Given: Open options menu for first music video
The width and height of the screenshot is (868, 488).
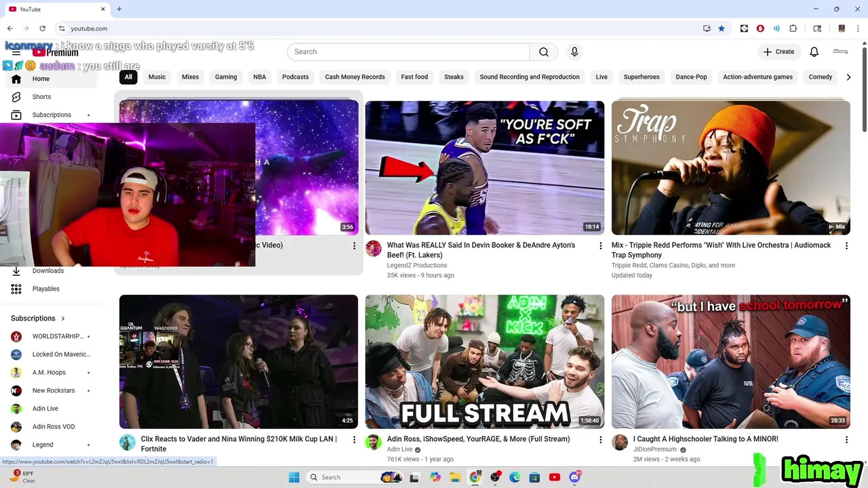Looking at the screenshot, I should (354, 245).
